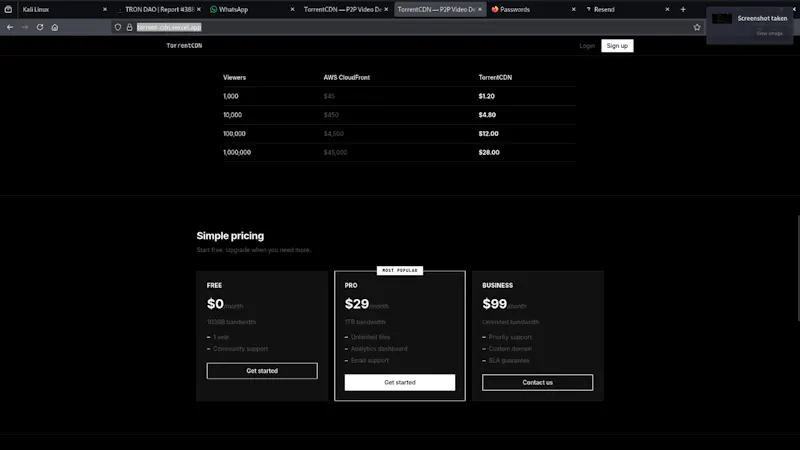Click Custom domain feature in BUSINESS plan

click(510, 349)
